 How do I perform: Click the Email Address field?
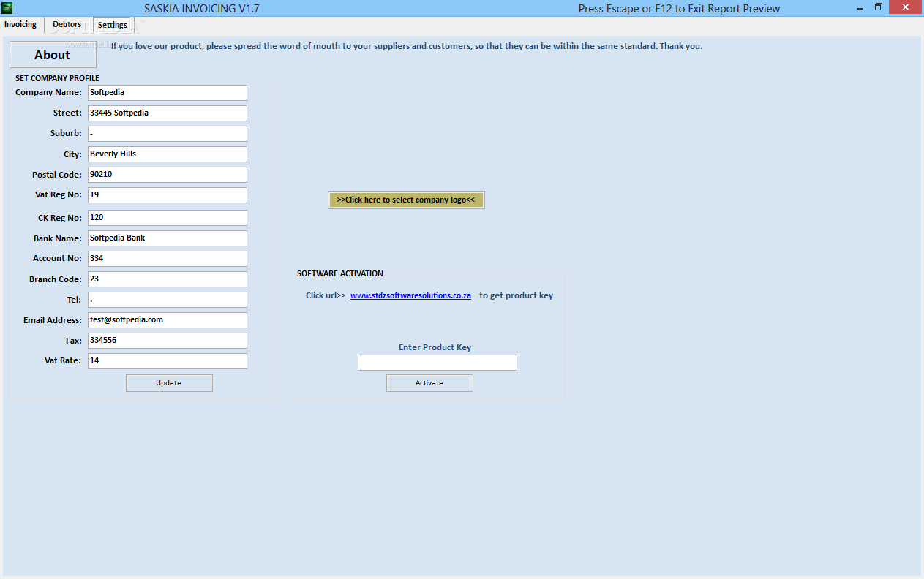pyautogui.click(x=168, y=320)
